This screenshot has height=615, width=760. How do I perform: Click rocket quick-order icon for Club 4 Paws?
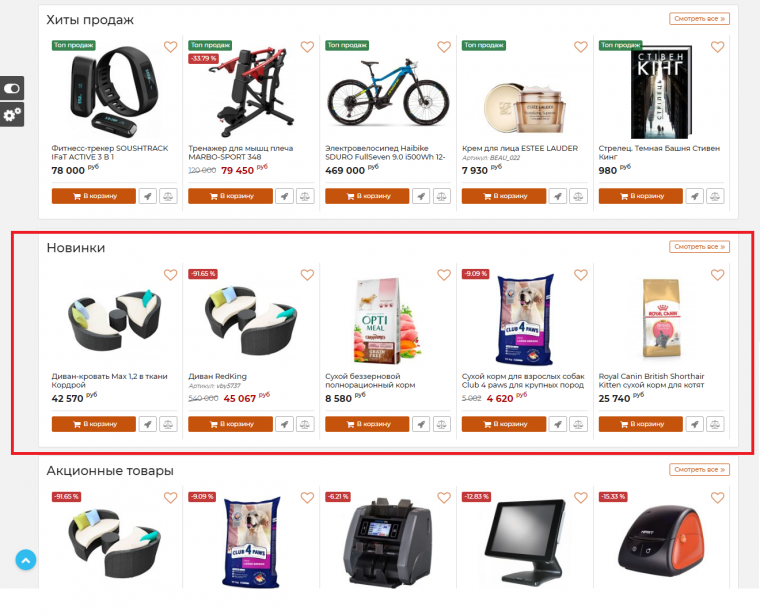557,424
